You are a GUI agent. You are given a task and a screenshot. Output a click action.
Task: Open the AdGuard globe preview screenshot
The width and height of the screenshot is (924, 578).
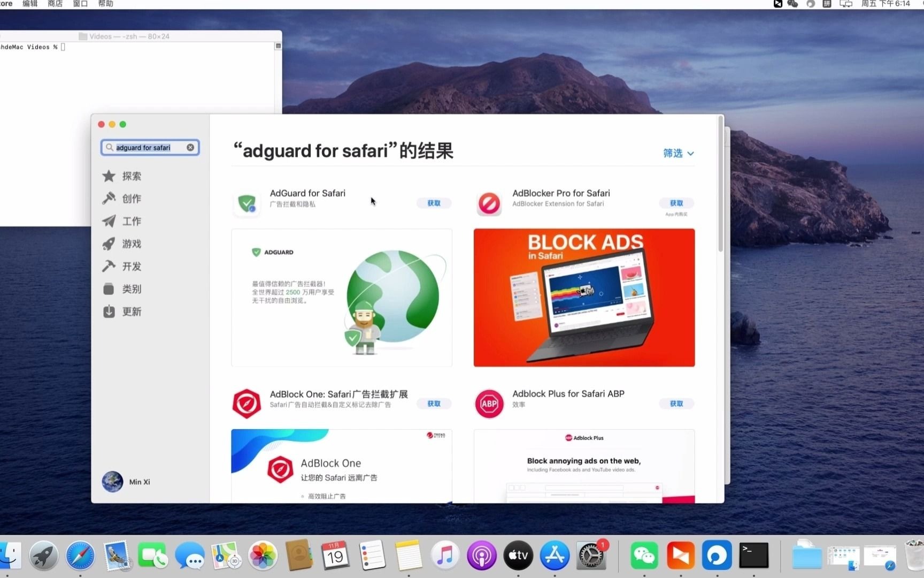click(x=342, y=298)
